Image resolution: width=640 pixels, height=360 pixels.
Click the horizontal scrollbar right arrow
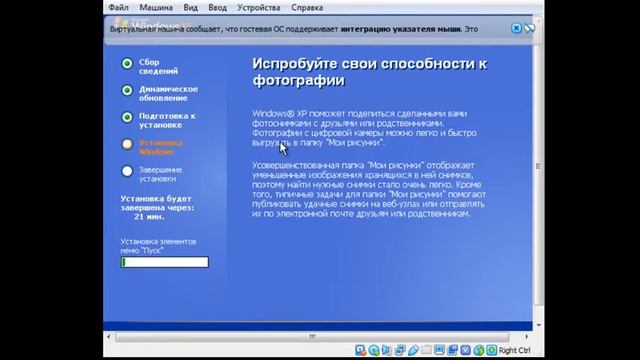click(x=527, y=336)
